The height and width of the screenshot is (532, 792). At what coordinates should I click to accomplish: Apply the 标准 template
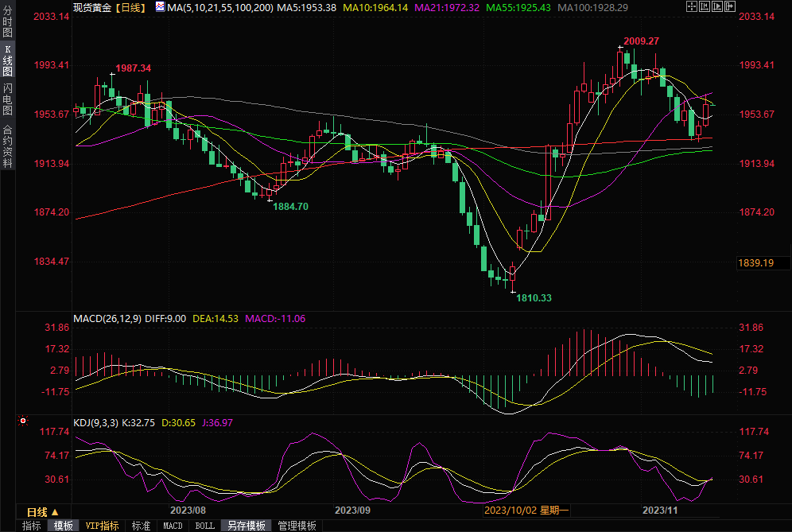pyautogui.click(x=141, y=526)
